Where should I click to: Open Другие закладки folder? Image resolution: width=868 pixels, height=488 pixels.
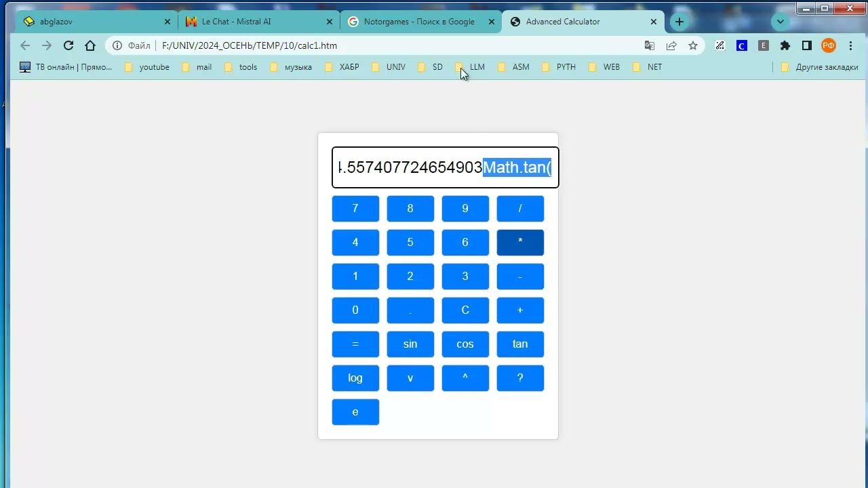(820, 67)
